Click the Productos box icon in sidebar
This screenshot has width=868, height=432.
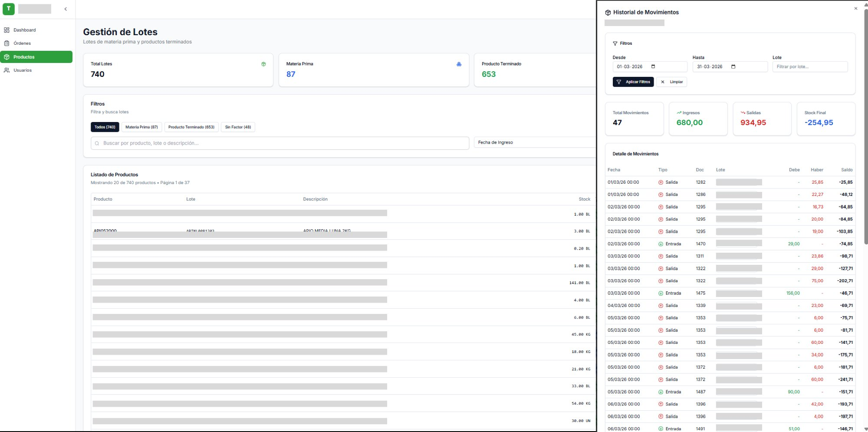tap(7, 57)
